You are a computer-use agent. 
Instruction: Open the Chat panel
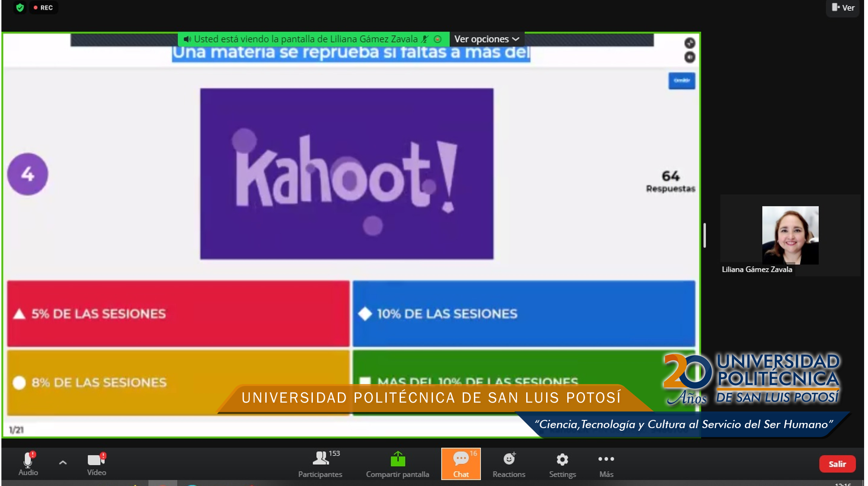click(461, 464)
